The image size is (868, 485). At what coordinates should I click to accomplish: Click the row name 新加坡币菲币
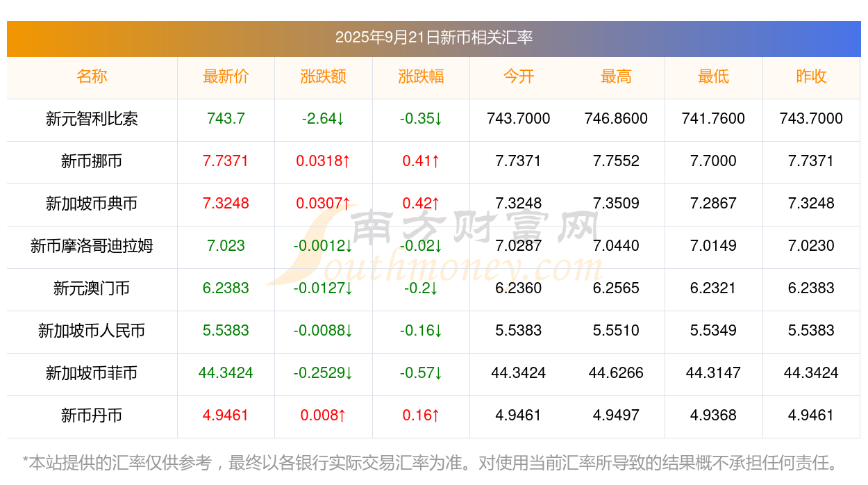92,373
